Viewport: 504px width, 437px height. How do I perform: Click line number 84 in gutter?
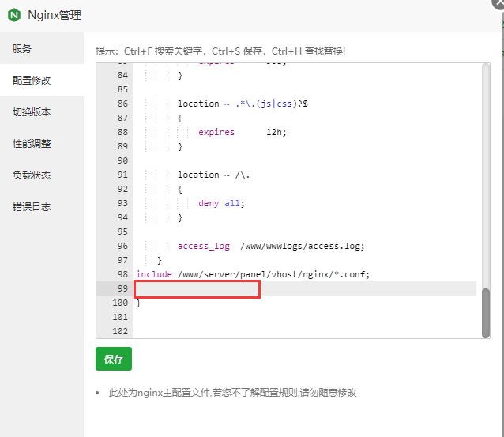tap(122, 75)
